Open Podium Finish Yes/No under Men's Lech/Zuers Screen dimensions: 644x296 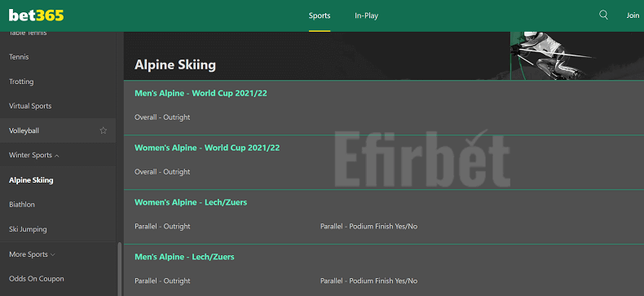pyautogui.click(x=368, y=281)
